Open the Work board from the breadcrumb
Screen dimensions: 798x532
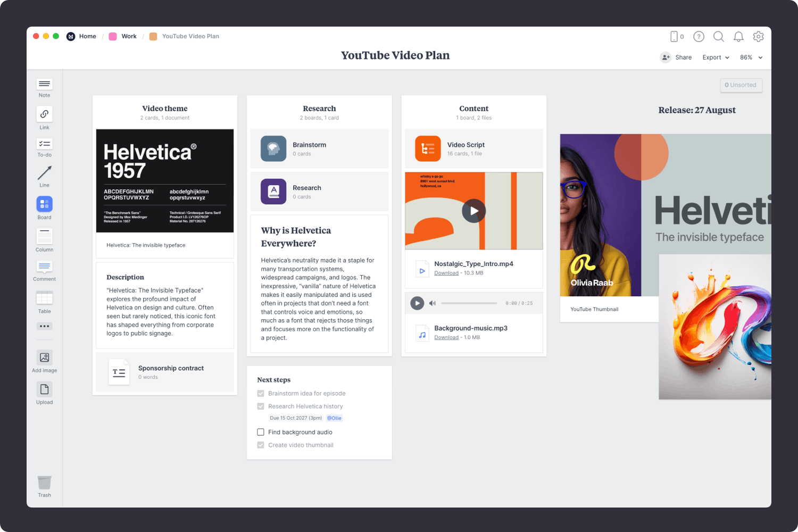(x=128, y=36)
